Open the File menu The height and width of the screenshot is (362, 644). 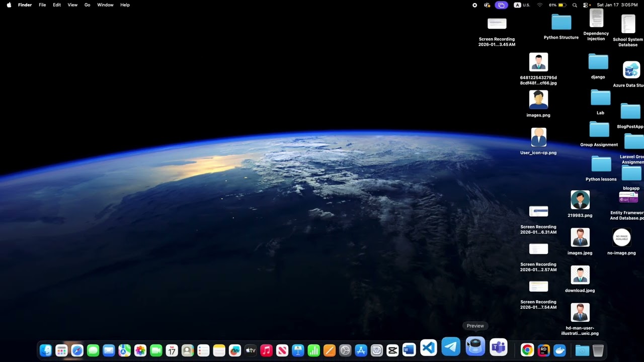click(x=42, y=5)
